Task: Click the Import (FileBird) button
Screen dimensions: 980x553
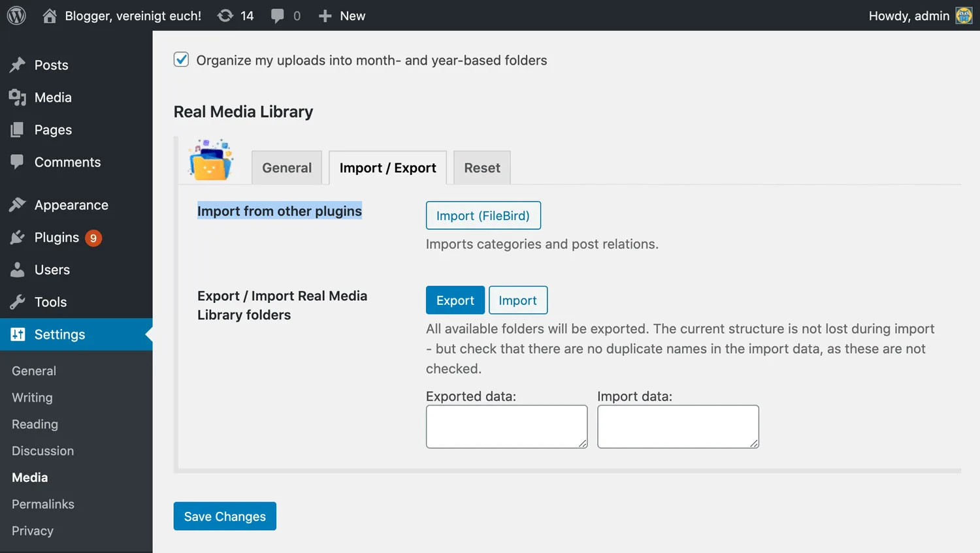Action: coord(483,215)
